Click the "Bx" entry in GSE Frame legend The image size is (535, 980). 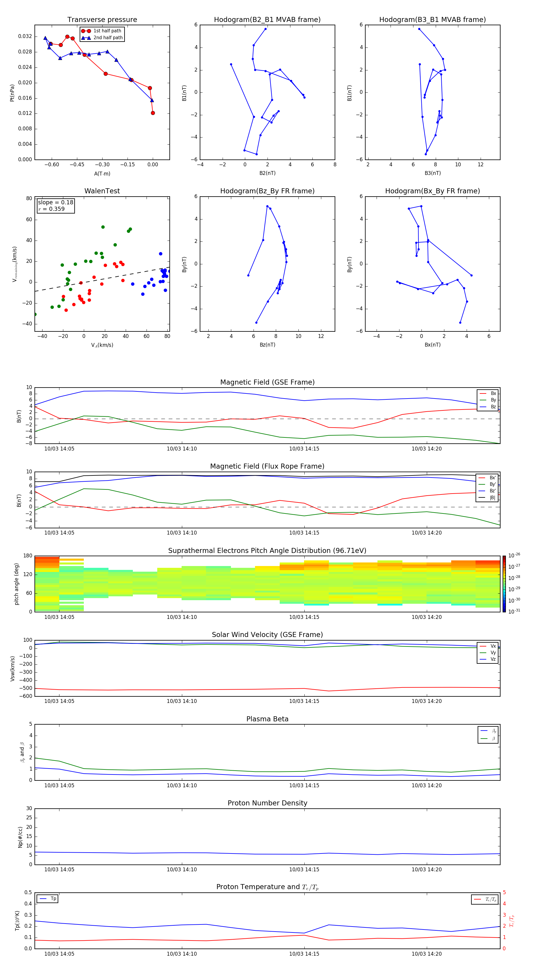pos(488,393)
